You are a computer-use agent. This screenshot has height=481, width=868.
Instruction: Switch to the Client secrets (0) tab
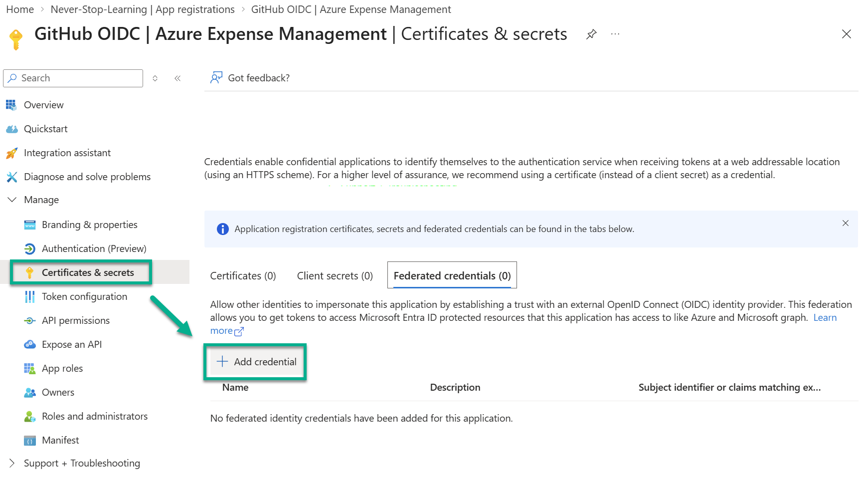point(335,276)
